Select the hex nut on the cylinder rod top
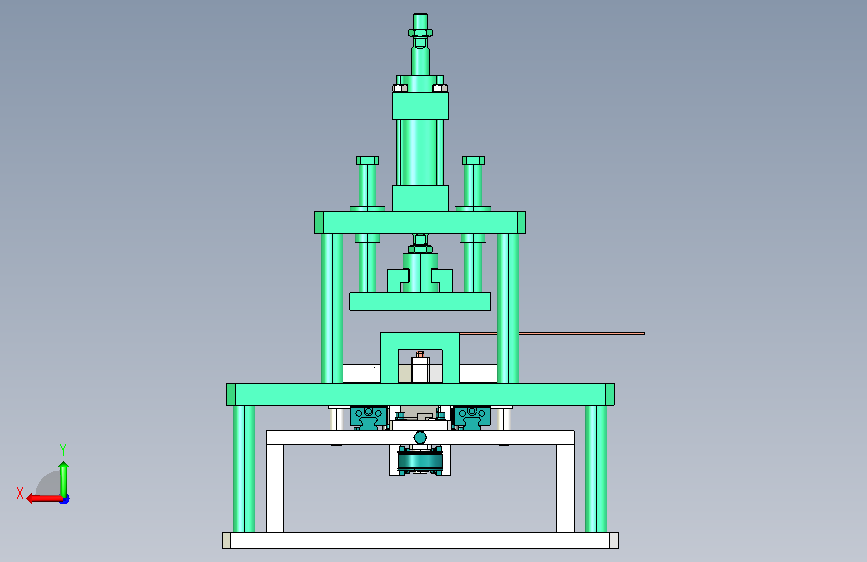The image size is (867, 562). pos(420,33)
